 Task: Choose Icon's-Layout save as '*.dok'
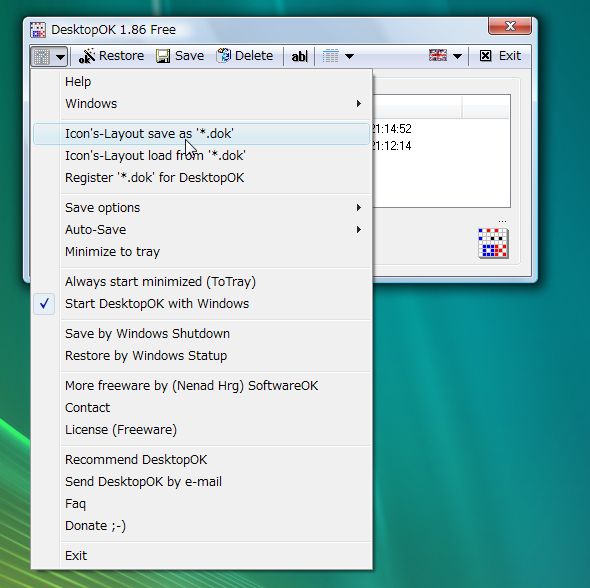202,134
